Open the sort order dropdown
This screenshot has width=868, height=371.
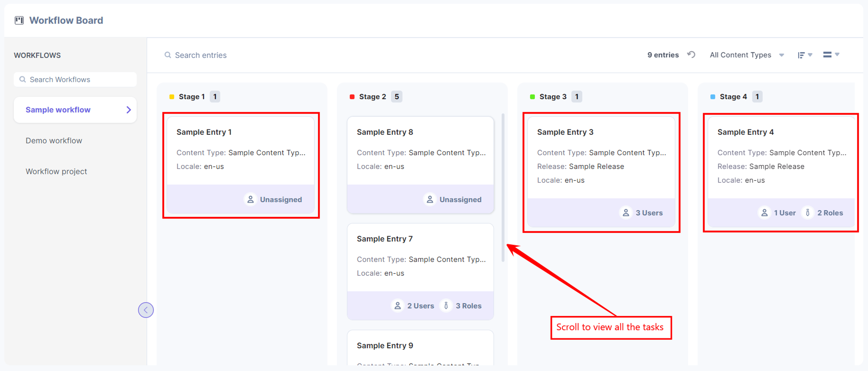click(x=805, y=55)
